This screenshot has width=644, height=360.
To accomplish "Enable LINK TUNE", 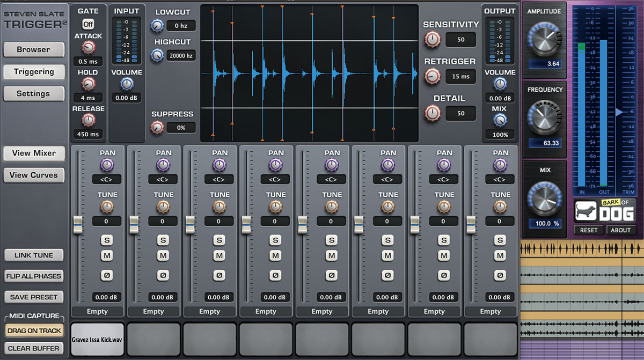I will [x=34, y=255].
